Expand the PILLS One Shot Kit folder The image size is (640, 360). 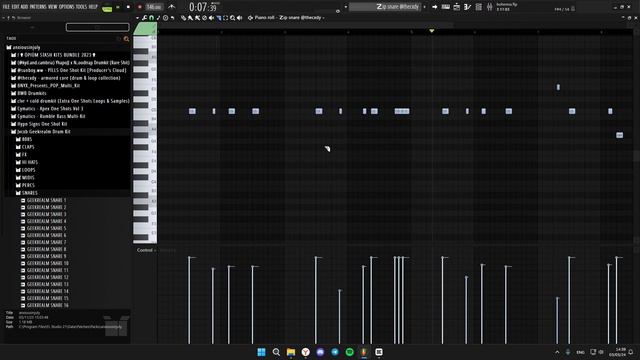pos(69,70)
